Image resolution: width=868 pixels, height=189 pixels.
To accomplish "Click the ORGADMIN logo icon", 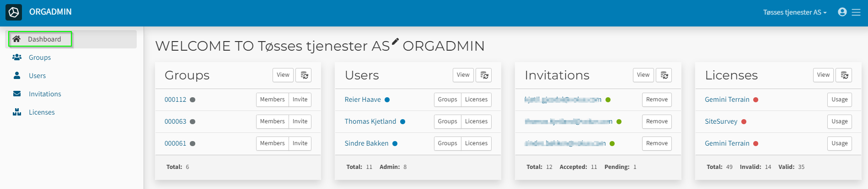I will pos(14,12).
